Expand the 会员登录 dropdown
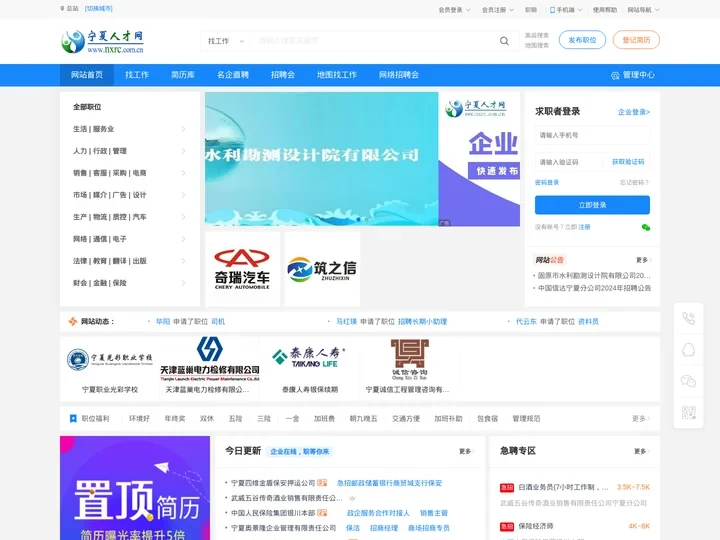The width and height of the screenshot is (720, 540). click(454, 9)
